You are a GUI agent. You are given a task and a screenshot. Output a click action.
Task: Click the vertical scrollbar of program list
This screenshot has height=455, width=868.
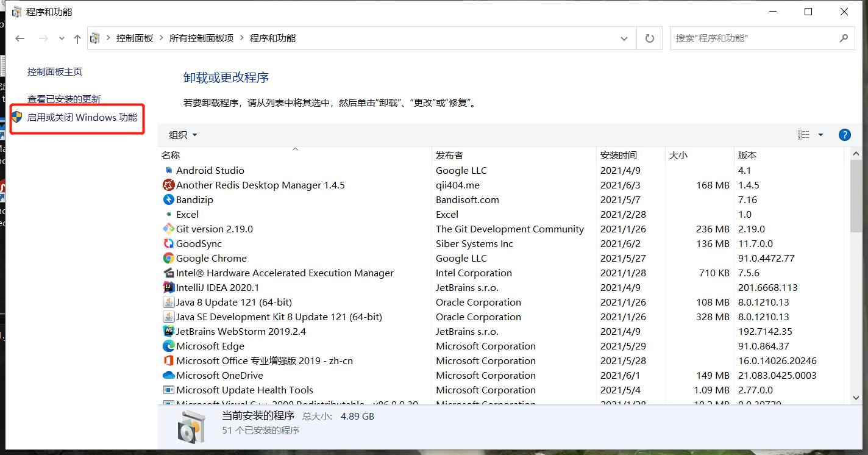[856, 197]
